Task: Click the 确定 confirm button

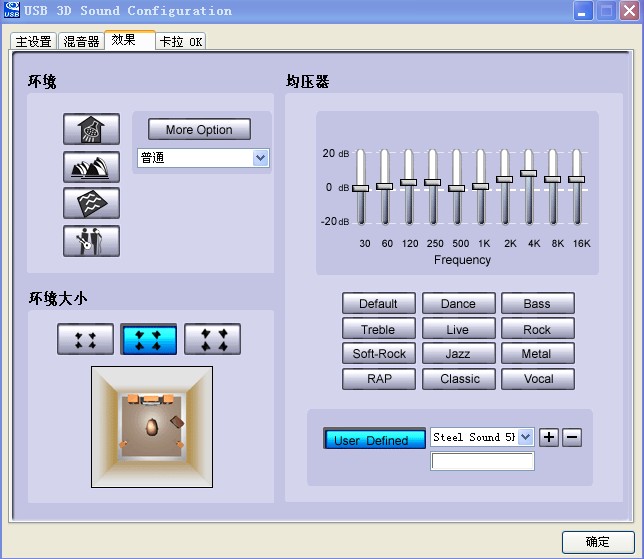Action: point(598,542)
